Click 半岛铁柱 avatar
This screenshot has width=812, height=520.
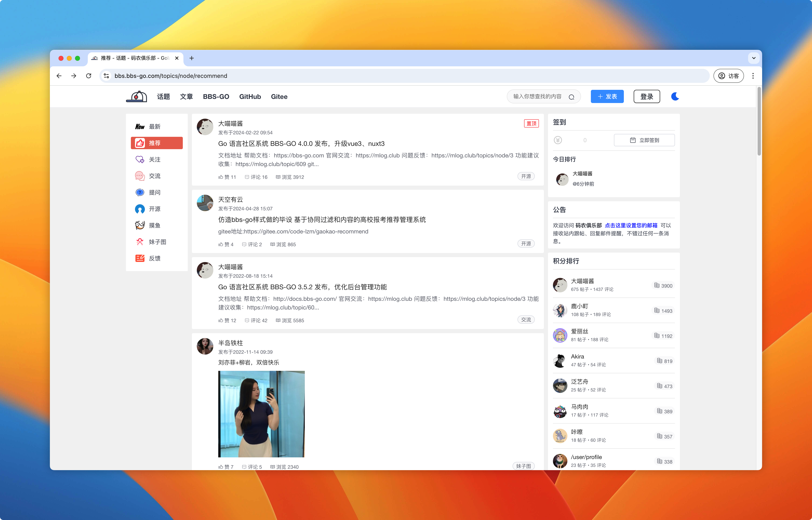point(205,347)
